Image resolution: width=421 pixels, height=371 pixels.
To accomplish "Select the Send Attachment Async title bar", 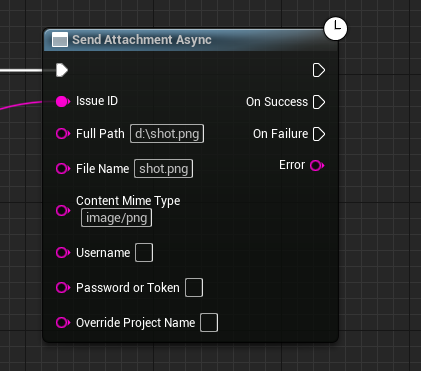I will (x=191, y=40).
